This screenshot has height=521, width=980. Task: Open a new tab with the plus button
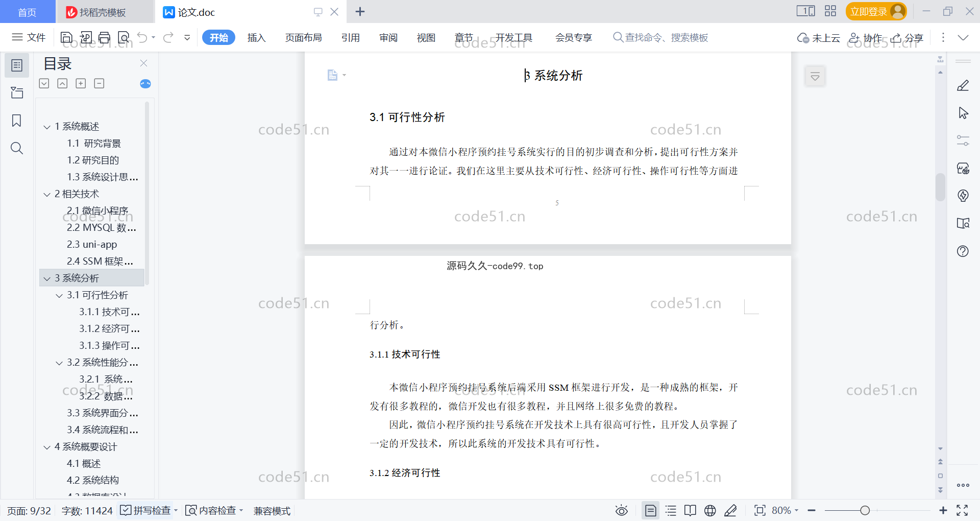coord(360,11)
